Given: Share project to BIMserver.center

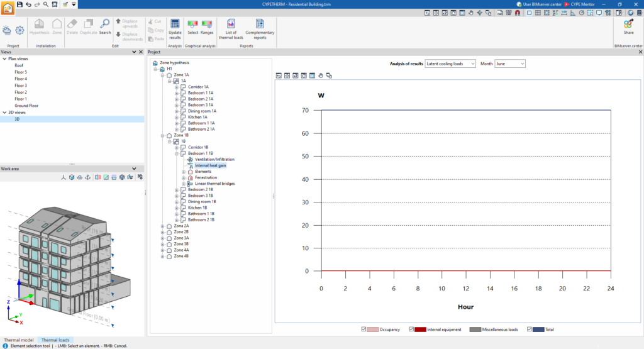Looking at the screenshot, I should coord(628,26).
